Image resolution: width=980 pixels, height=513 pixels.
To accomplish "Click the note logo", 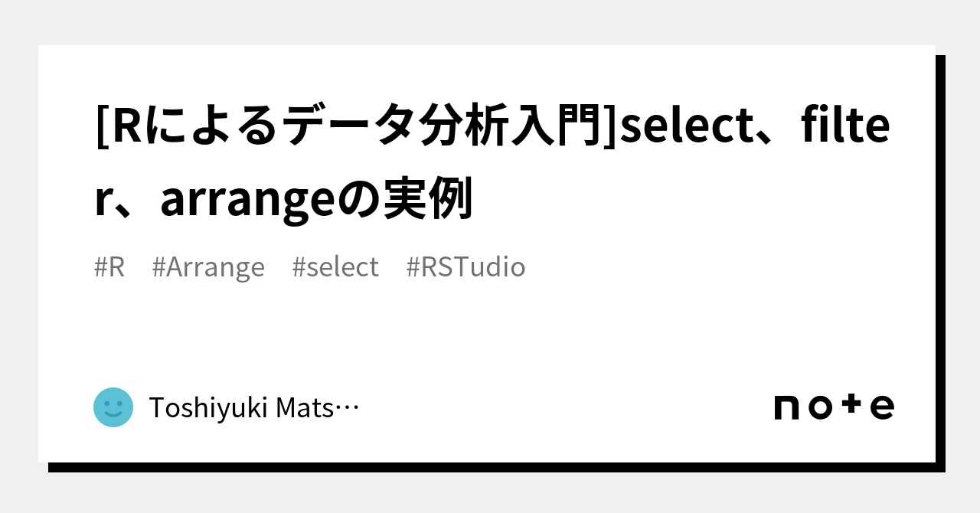I will pyautogui.click(x=834, y=407).
